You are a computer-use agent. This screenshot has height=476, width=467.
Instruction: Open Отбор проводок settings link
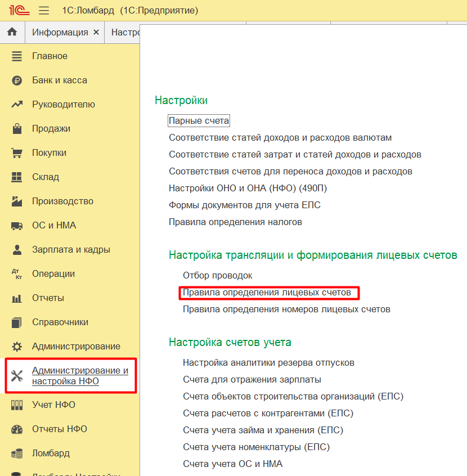[217, 276]
